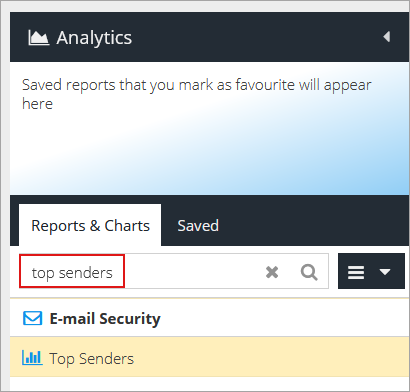Click the E-mail Security envelope icon
This screenshot has width=410, height=392.
click(33, 318)
